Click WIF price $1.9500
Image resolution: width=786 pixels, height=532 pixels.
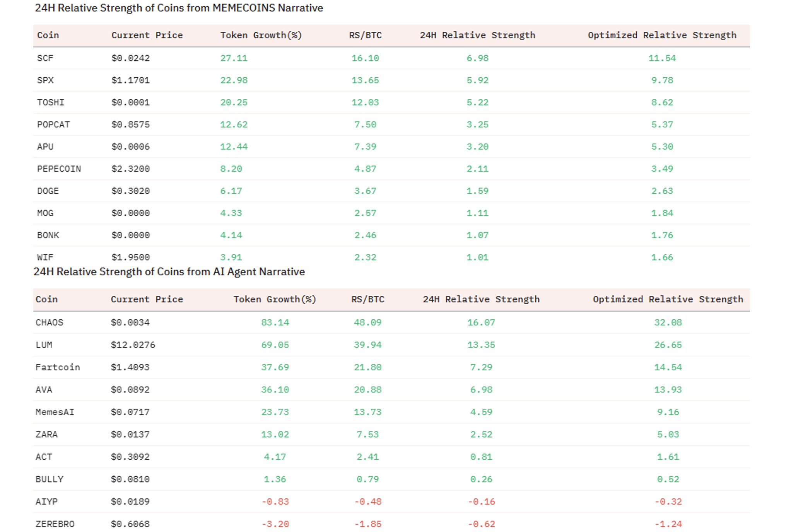[130, 257]
